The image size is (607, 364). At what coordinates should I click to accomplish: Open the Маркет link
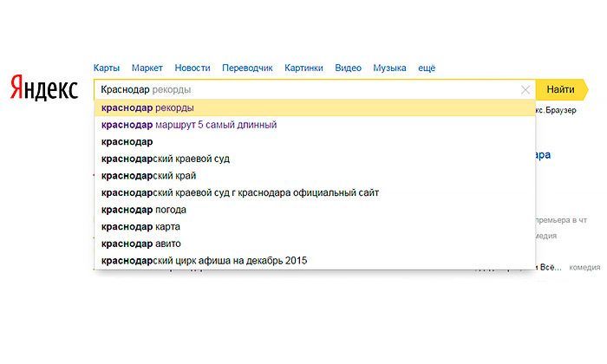coord(147,68)
